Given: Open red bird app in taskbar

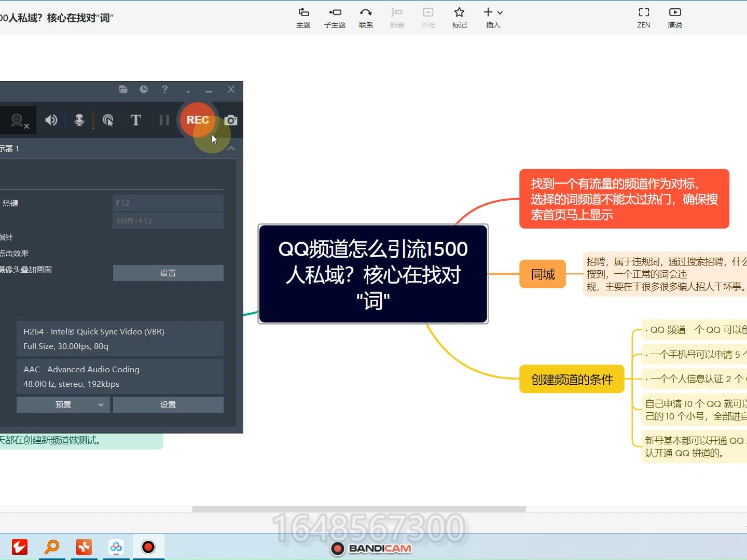Looking at the screenshot, I should (20, 547).
